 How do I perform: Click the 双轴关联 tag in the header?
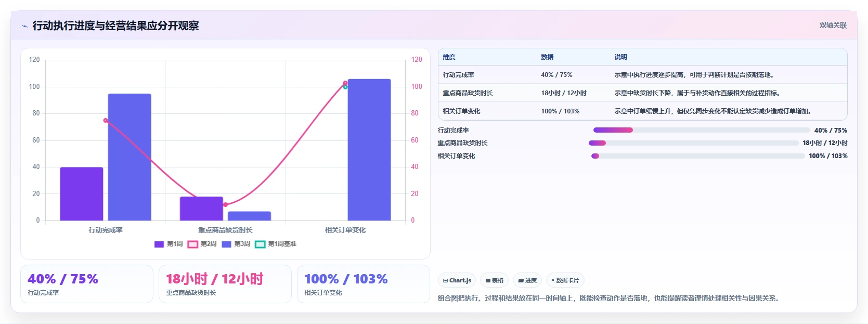[x=833, y=25]
